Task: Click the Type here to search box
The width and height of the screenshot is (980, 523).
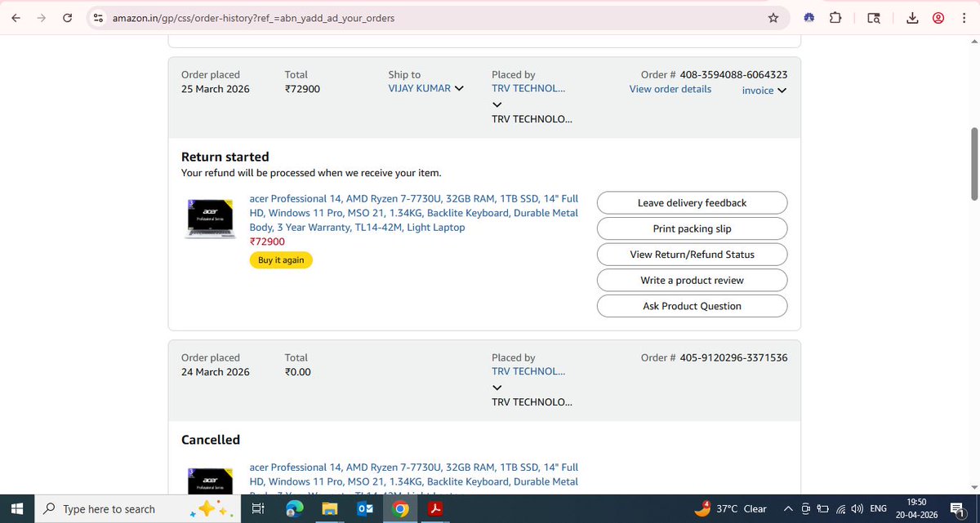Action: [x=137, y=508]
